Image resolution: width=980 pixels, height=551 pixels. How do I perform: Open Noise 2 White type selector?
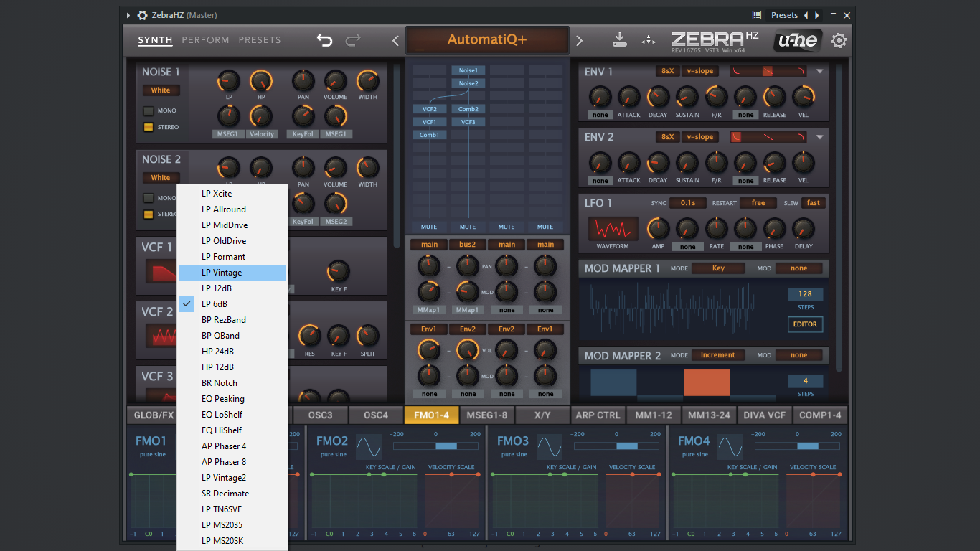pyautogui.click(x=161, y=178)
